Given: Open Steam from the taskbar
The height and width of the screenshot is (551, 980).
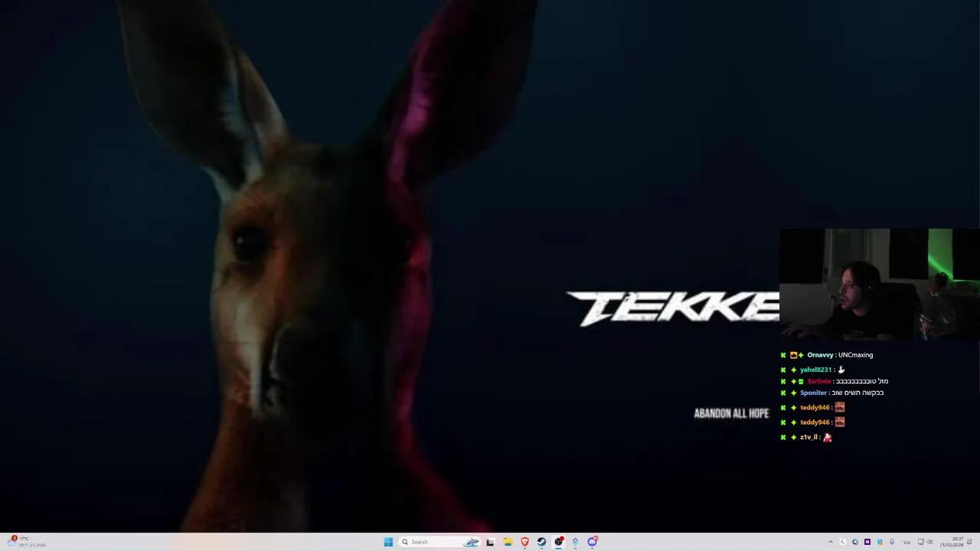Looking at the screenshot, I should pos(541,542).
